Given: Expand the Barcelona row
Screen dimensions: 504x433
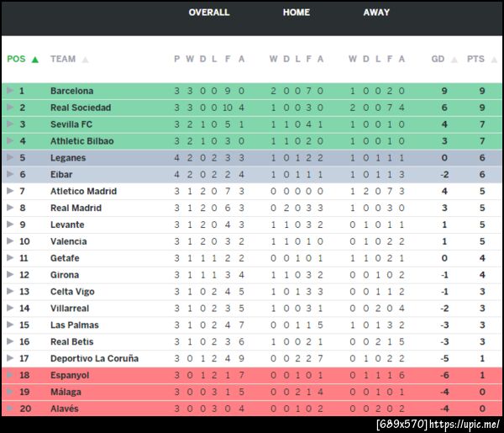Looking at the screenshot, I should point(10,91).
